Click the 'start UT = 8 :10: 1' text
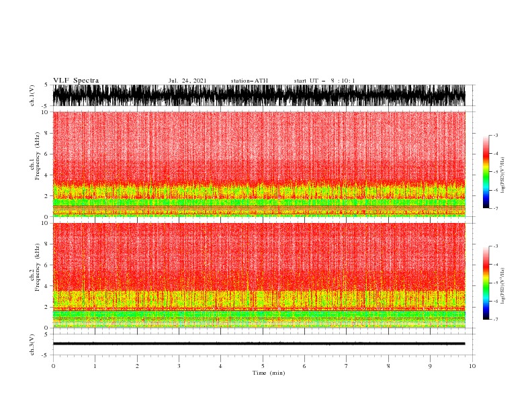This screenshot has width=532, height=411. click(x=324, y=81)
